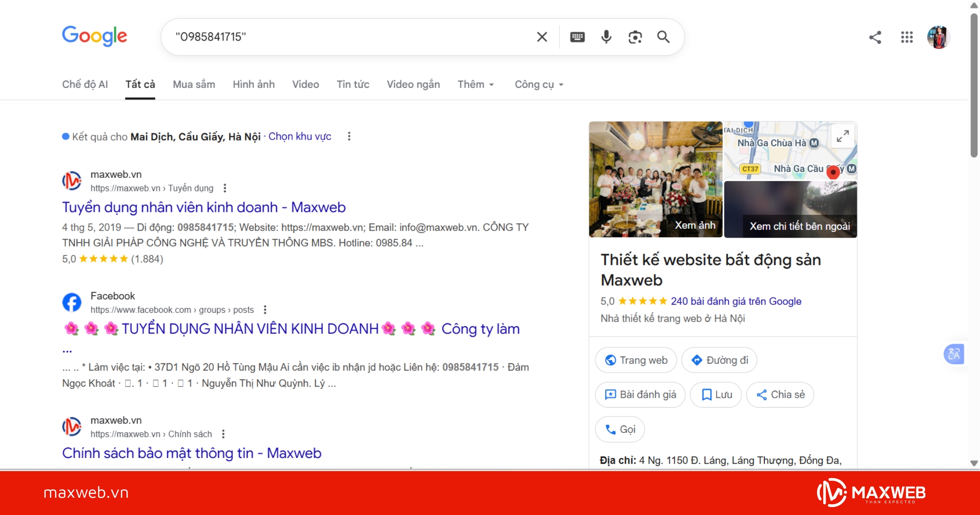Open the profile avatar menu

pos(938,37)
